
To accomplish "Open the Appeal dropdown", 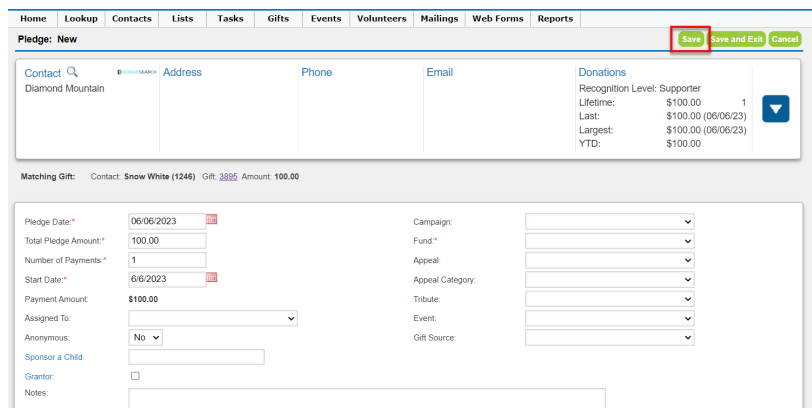I will coord(610,260).
